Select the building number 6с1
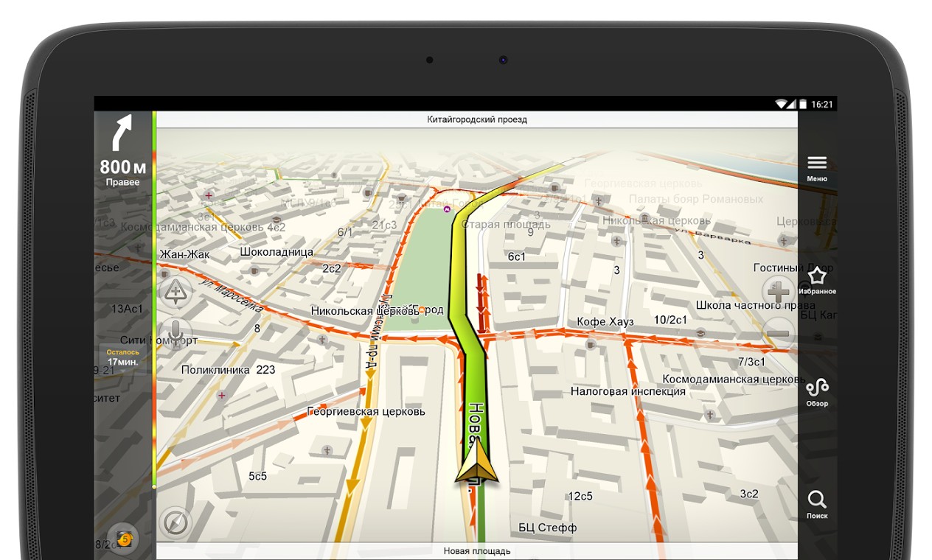Screen dimensions: 932x560 point(517,256)
